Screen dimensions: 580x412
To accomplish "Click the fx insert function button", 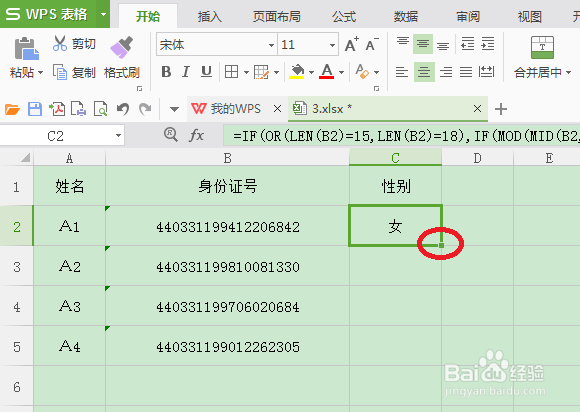I will pos(196,135).
